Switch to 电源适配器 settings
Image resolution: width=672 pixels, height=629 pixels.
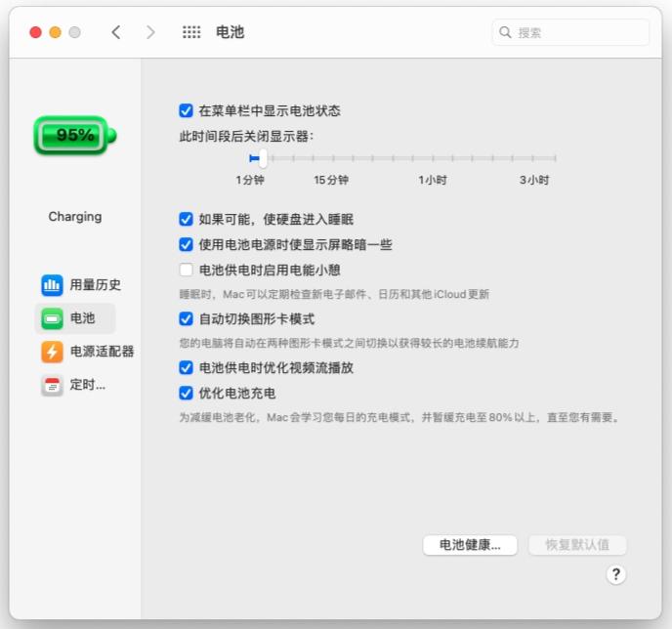coord(88,352)
